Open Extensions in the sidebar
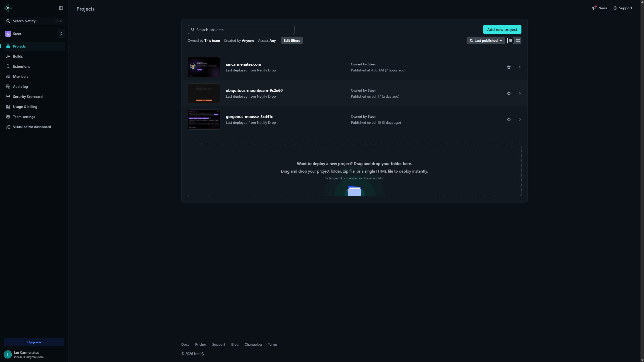Image resolution: width=644 pixels, height=362 pixels. click(x=34, y=66)
